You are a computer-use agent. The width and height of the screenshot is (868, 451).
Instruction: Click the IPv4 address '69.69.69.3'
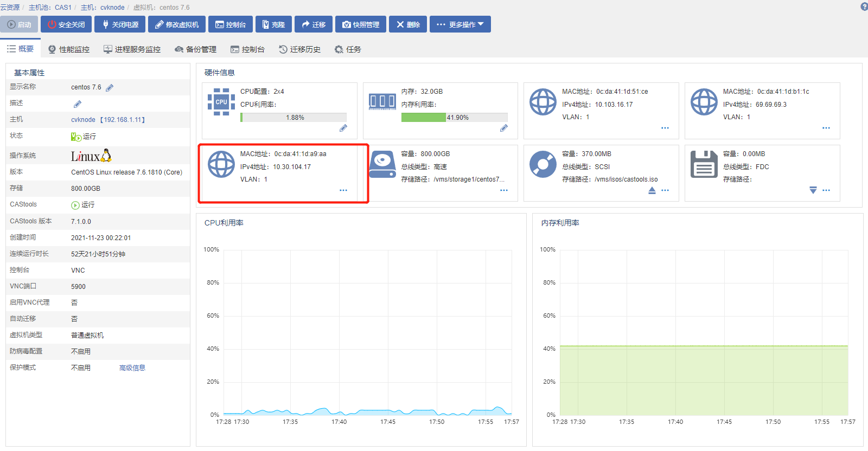pyautogui.click(x=771, y=105)
